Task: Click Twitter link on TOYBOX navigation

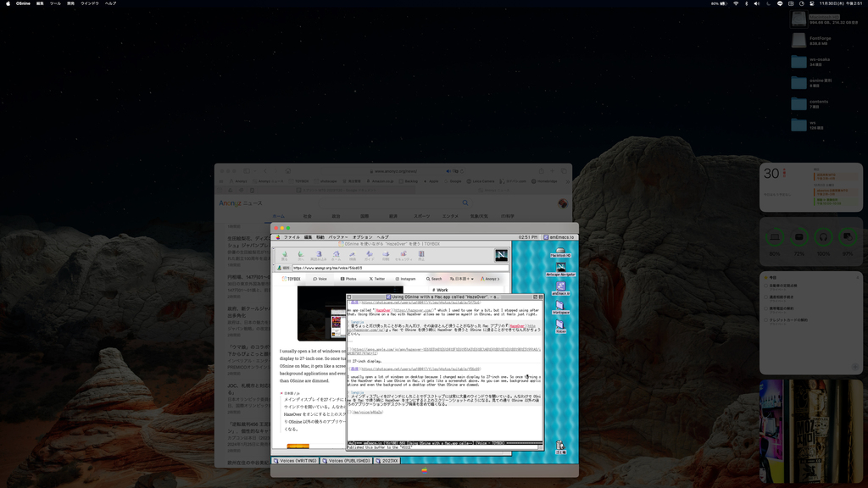Action: [378, 279]
